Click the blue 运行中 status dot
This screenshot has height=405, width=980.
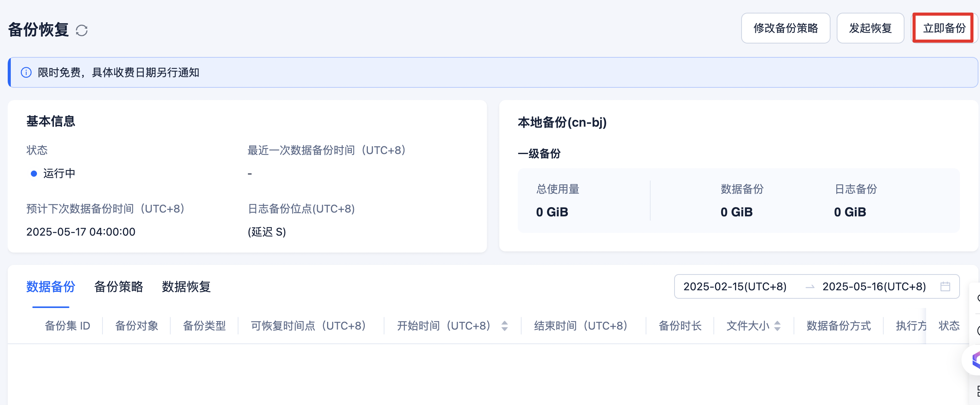[34, 174]
